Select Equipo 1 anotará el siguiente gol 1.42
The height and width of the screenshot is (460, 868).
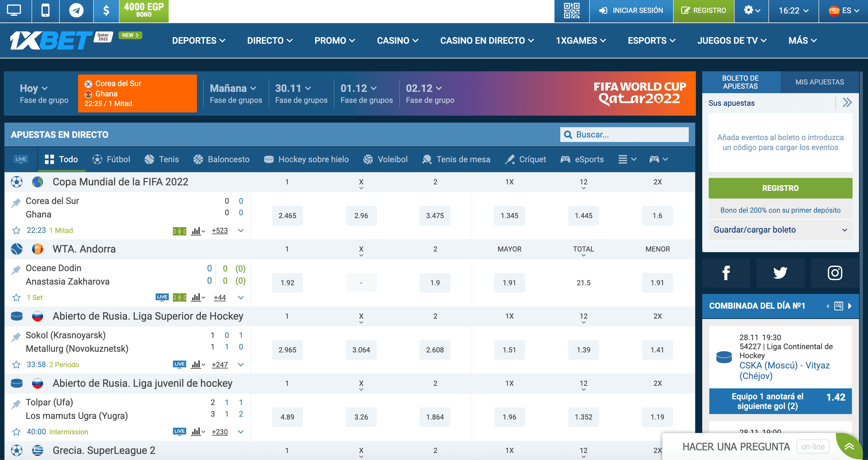click(x=780, y=401)
